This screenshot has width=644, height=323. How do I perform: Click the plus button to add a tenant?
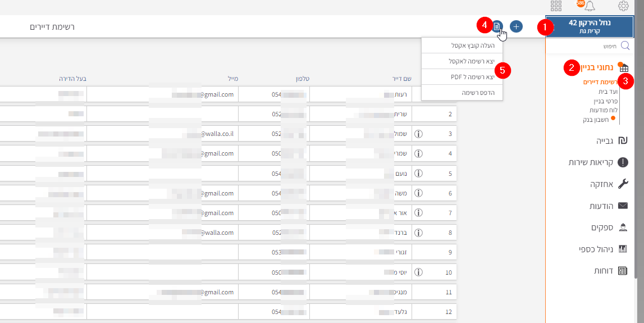516,26
